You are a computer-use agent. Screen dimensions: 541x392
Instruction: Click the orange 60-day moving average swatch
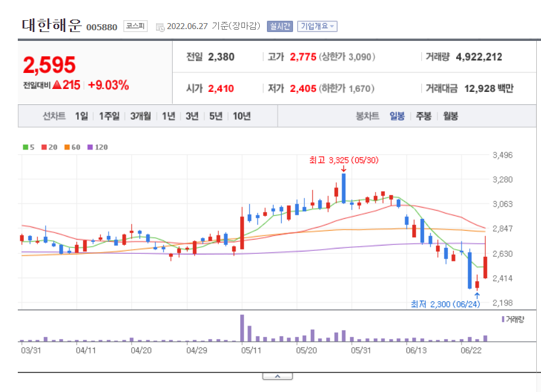pyautogui.click(x=67, y=147)
